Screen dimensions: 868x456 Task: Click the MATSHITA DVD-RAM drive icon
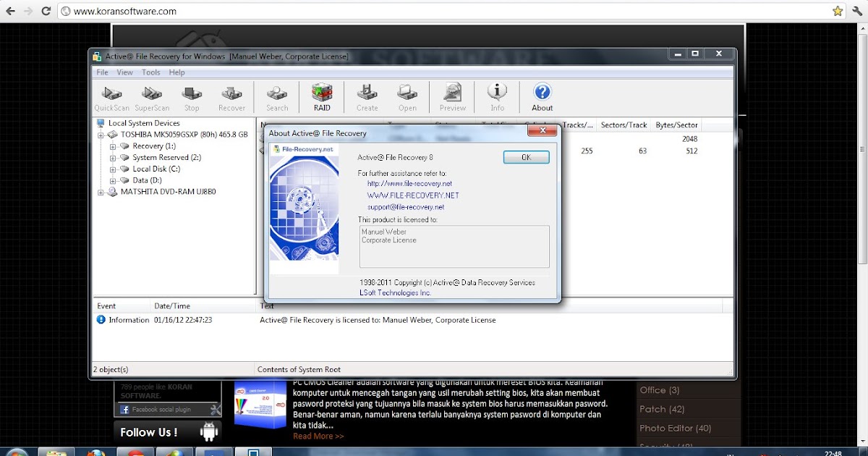click(112, 193)
